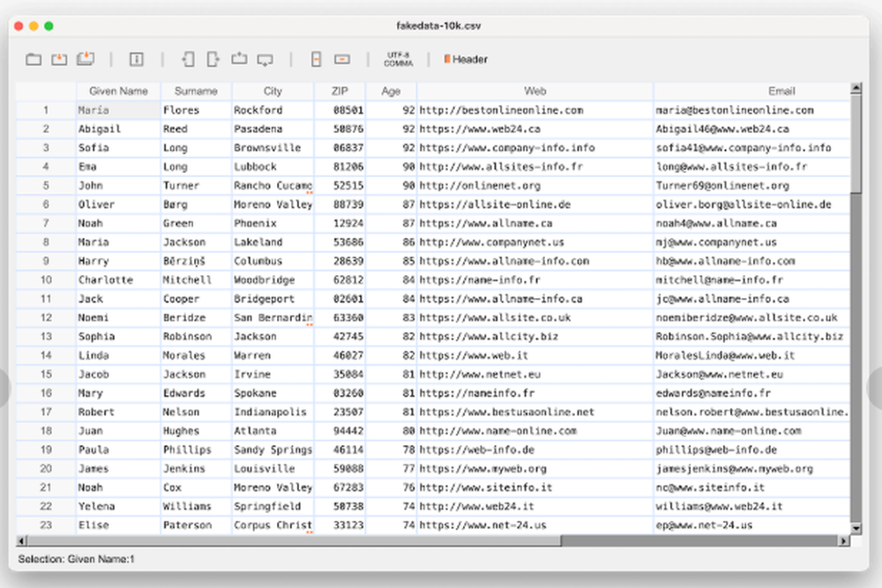Select the cell "Brownsville"
The height and width of the screenshot is (588, 882).
pyautogui.click(x=273, y=148)
